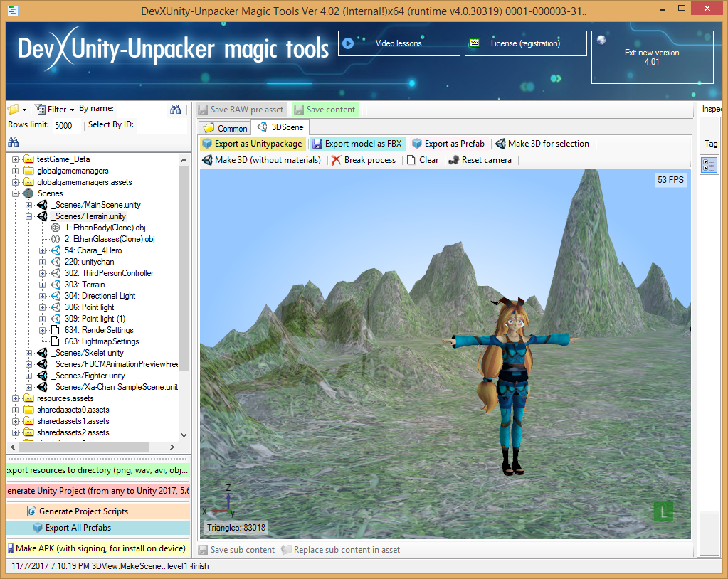Click Generate Unity Project button
Image resolution: width=728 pixels, height=579 pixels.
(x=98, y=490)
